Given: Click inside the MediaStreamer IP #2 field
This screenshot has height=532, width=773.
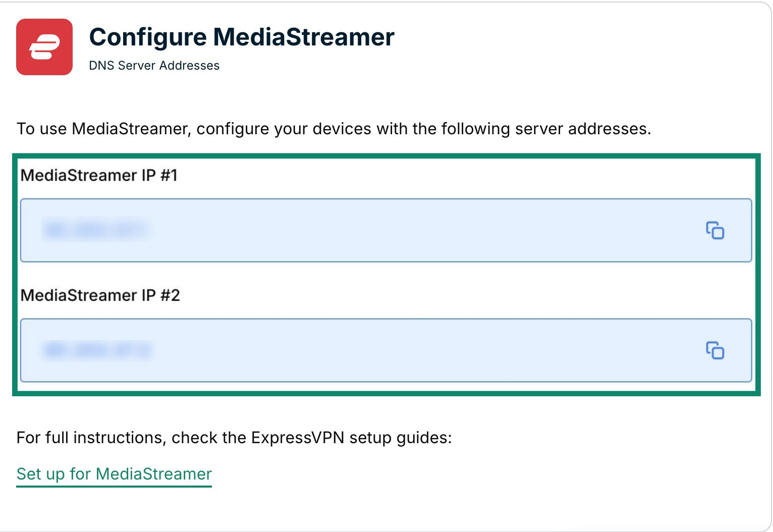Looking at the screenshot, I should [x=386, y=350].
